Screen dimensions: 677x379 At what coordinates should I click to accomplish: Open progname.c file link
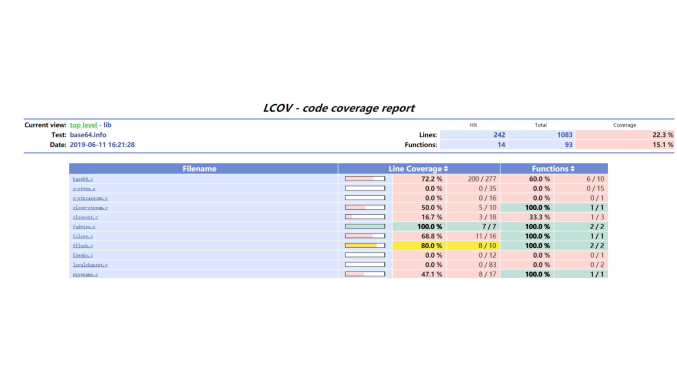point(85,274)
